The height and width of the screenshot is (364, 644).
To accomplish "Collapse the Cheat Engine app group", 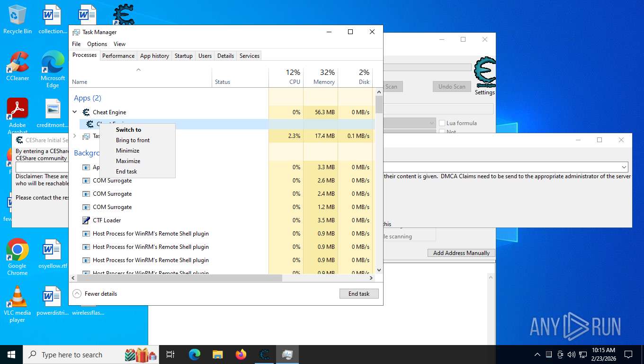I will [x=75, y=112].
